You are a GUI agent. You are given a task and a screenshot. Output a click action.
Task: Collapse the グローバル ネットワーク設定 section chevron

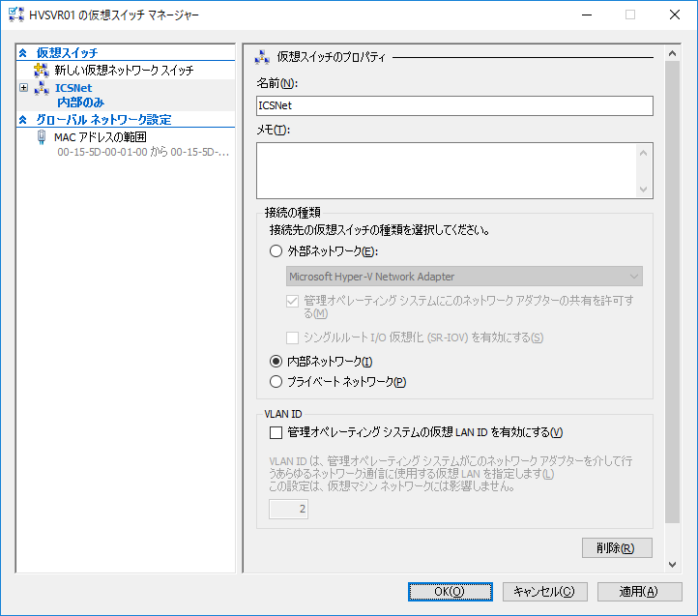pyautogui.click(x=23, y=119)
